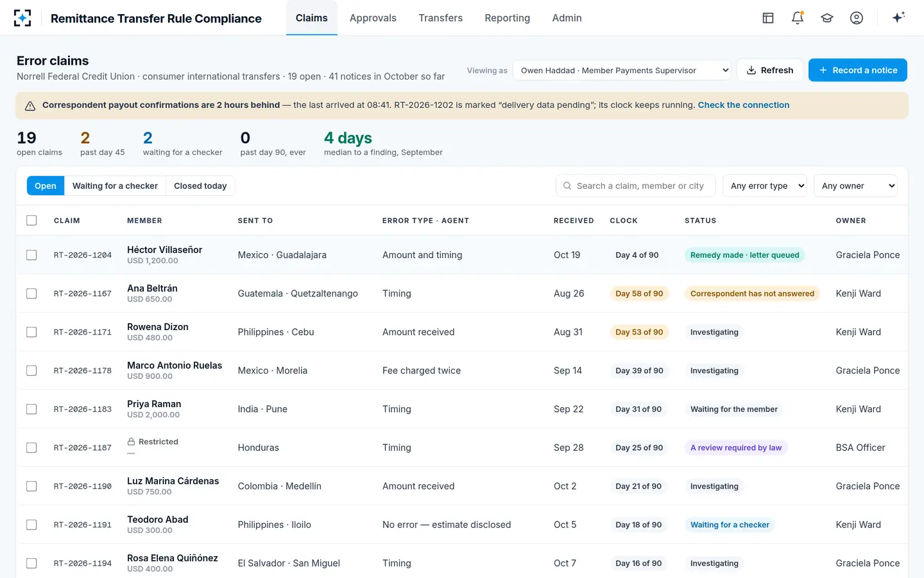Screen dimensions: 924x578
Task: Open the notifications bell icon
Action: (798, 18)
